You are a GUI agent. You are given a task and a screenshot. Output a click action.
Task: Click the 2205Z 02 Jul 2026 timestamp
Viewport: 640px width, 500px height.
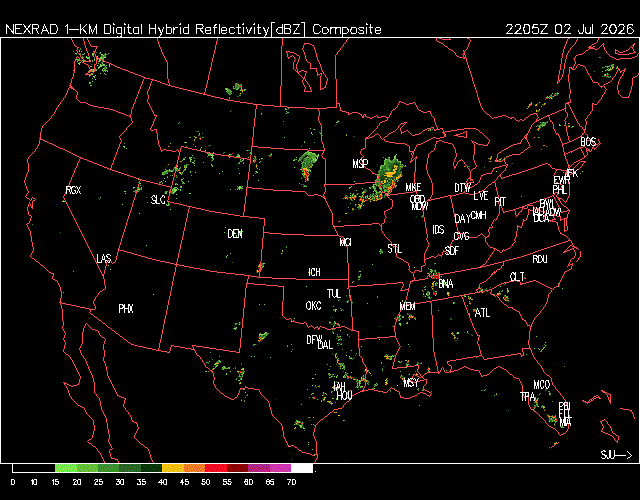570,29
